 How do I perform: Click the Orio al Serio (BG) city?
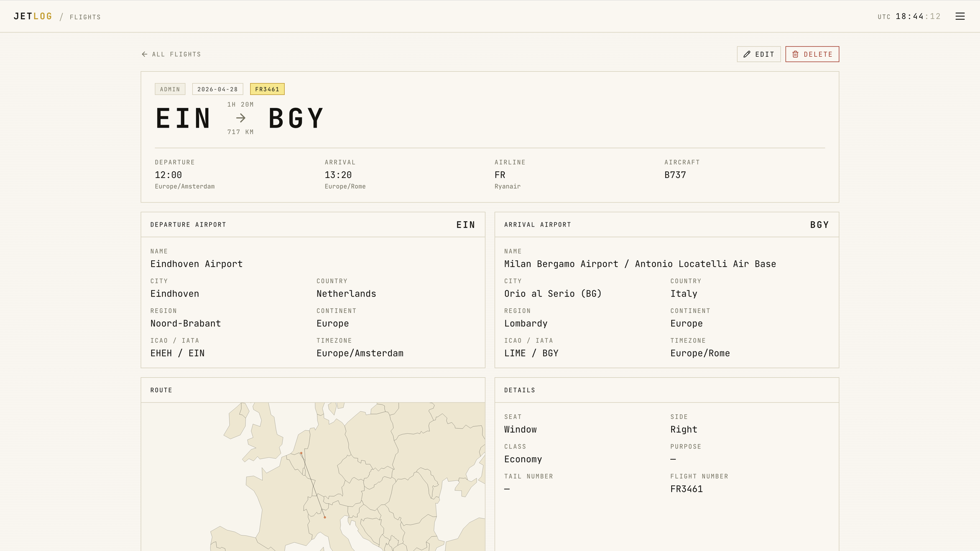pyautogui.click(x=553, y=294)
